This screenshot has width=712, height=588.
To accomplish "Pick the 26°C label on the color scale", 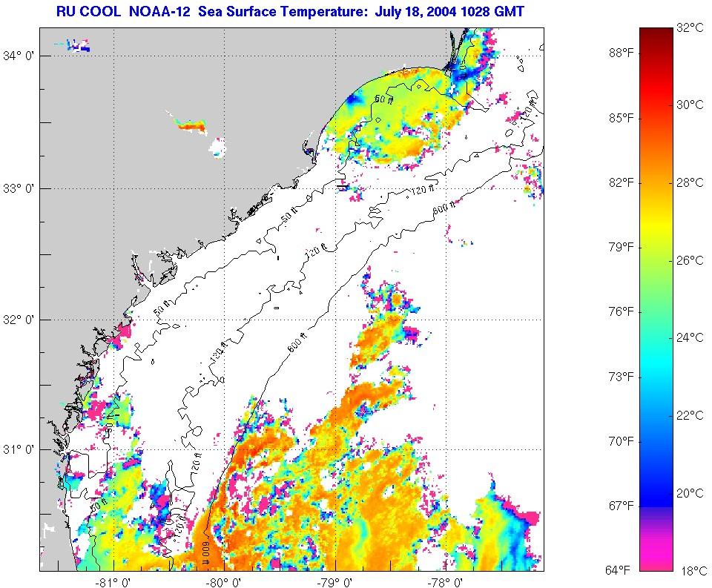I will [x=689, y=260].
